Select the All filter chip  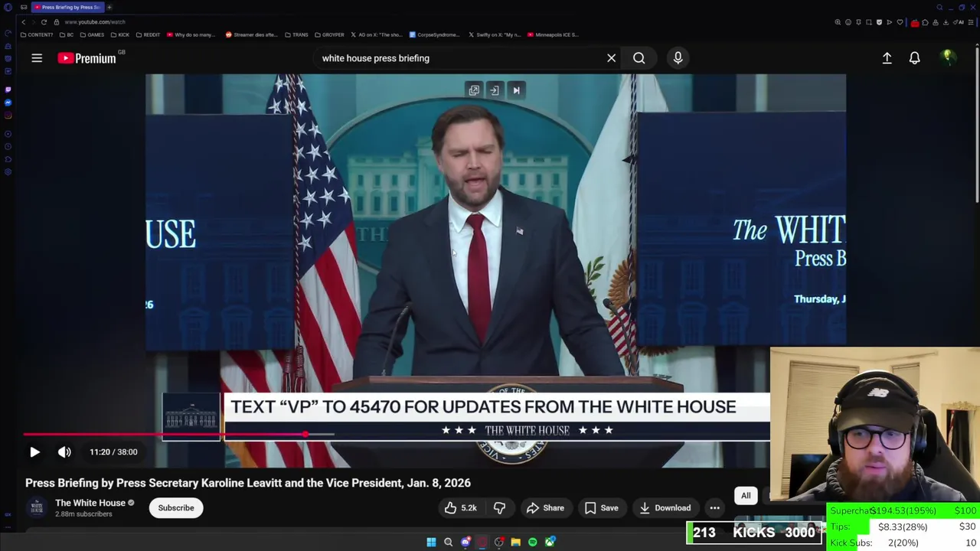pos(746,496)
